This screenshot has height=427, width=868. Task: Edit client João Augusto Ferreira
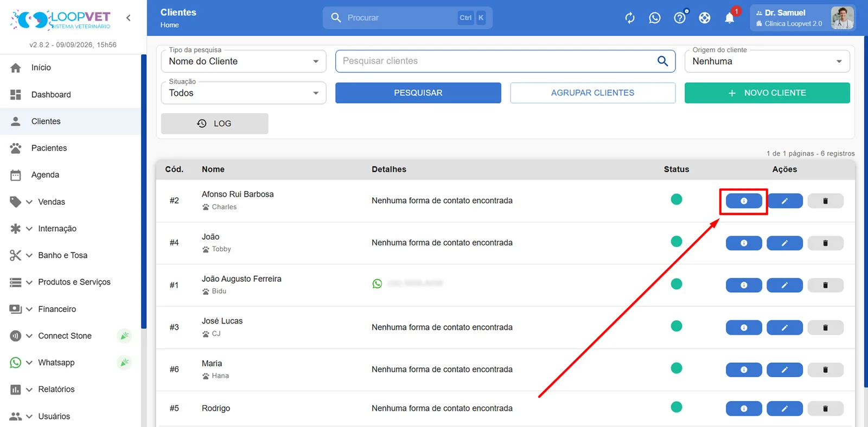pos(784,285)
